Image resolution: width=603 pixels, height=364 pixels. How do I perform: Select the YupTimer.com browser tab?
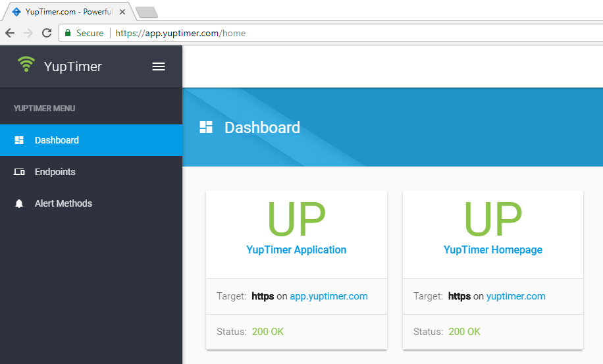tap(69, 12)
